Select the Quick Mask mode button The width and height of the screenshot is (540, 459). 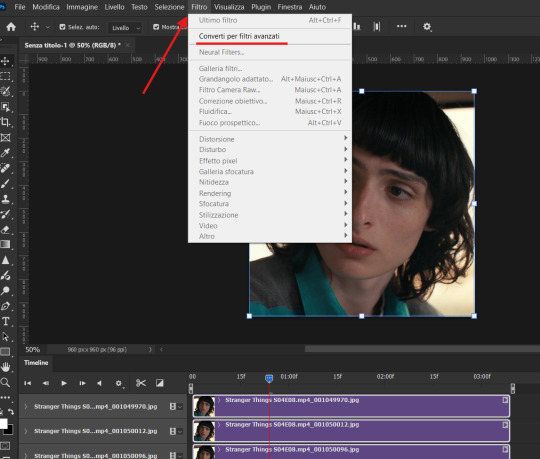(5, 446)
